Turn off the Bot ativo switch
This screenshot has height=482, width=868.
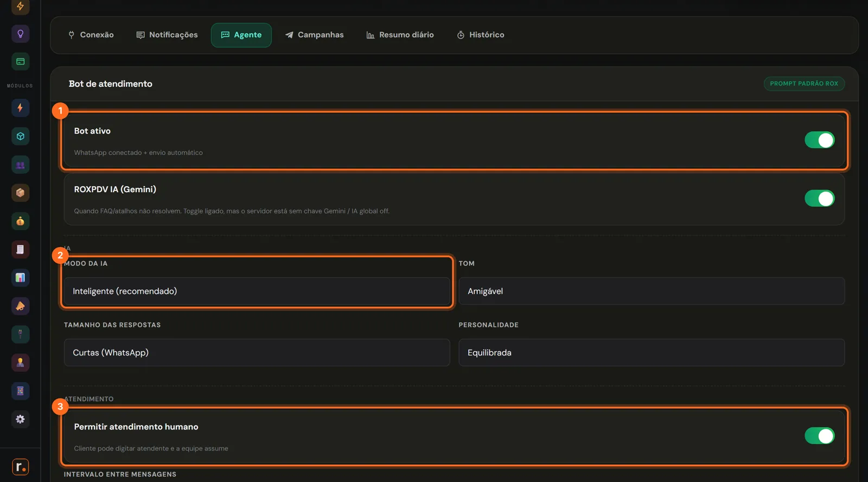click(819, 140)
